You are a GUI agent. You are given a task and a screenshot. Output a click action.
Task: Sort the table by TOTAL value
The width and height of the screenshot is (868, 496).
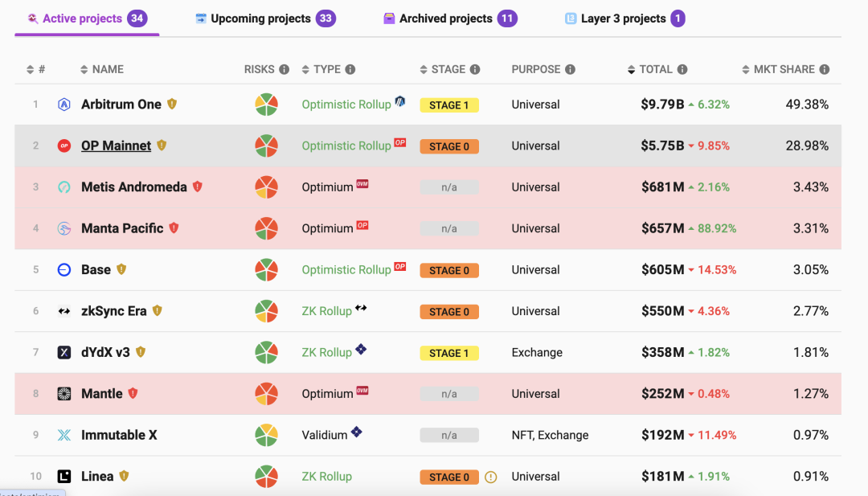655,70
